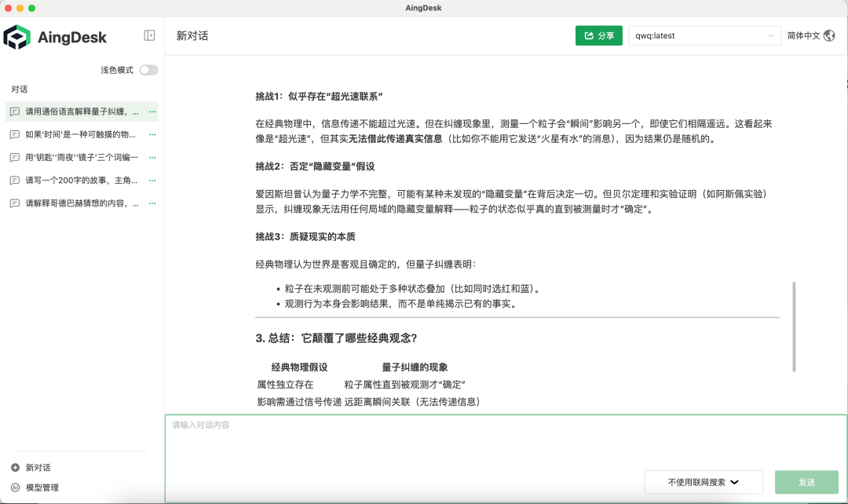The image size is (848, 504).
Task: Click table cell 远距离瞬间关联（无法传递信息）
Action: pyautogui.click(x=412, y=402)
